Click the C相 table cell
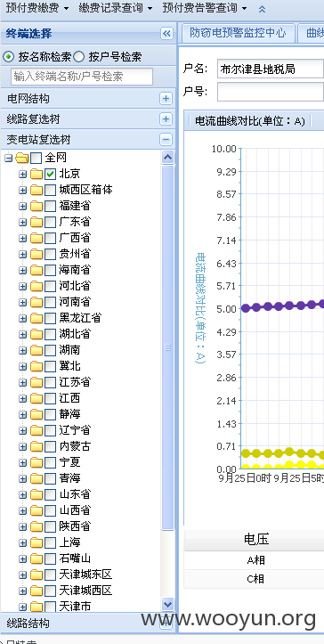 tap(255, 579)
